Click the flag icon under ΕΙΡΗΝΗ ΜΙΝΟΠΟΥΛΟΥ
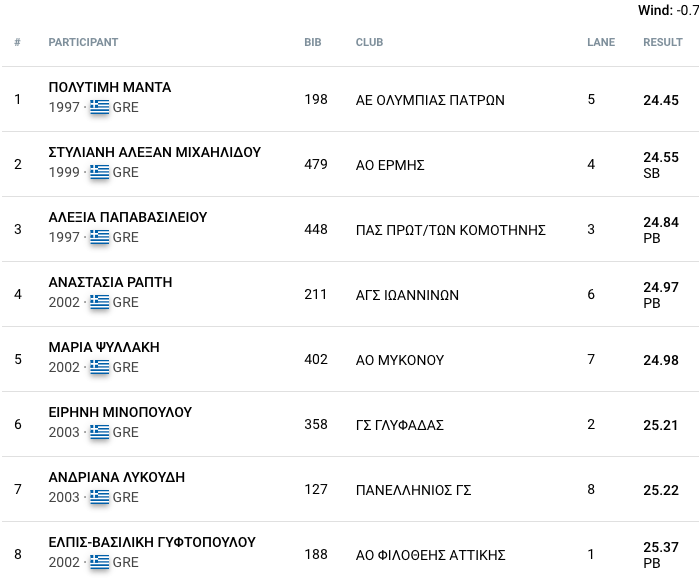The width and height of the screenshot is (699, 580). [99, 432]
